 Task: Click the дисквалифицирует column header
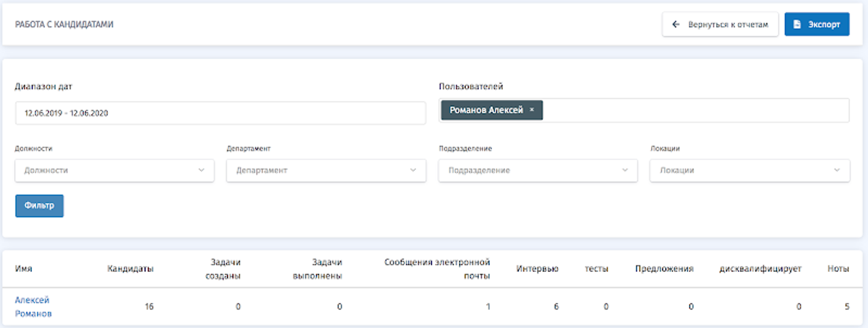[x=760, y=269]
